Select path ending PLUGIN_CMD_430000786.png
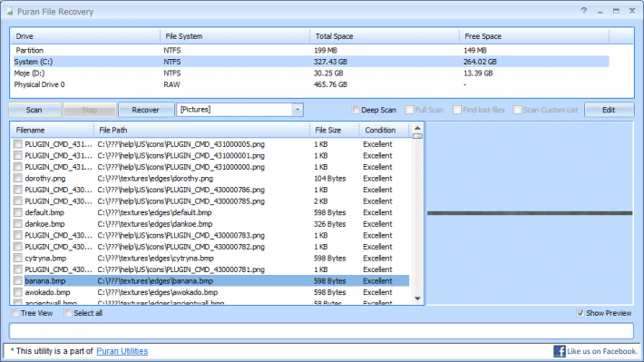Image resolution: width=644 pixels, height=362 pixels. coord(181,190)
